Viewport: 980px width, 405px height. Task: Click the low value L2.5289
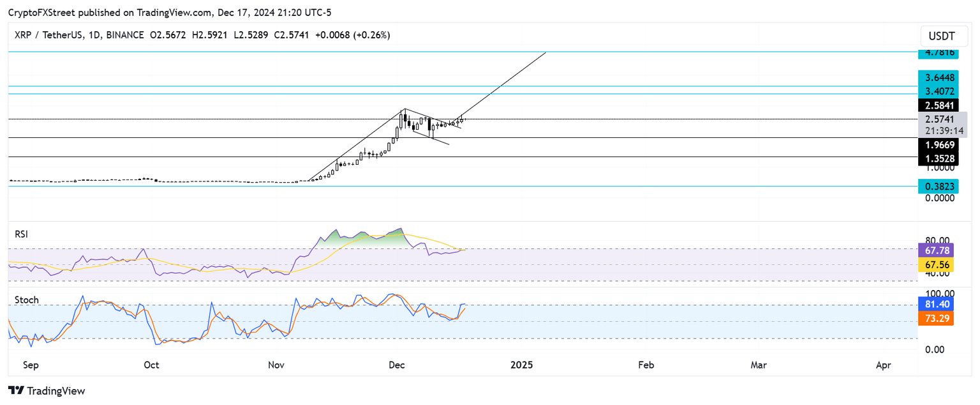click(x=250, y=34)
